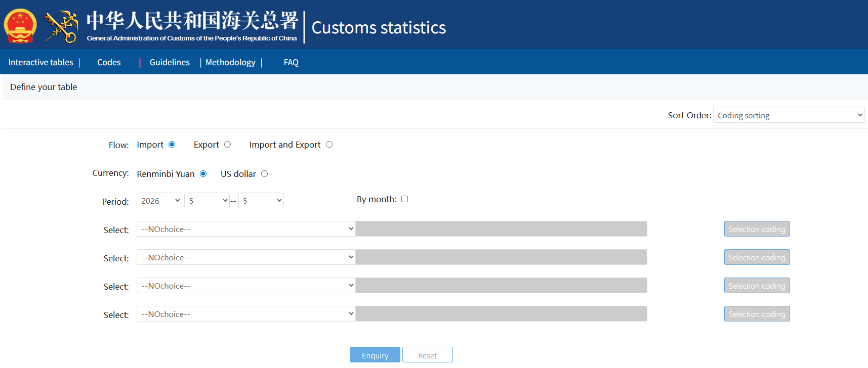Open the period year dropdown showing 2026

click(x=159, y=201)
